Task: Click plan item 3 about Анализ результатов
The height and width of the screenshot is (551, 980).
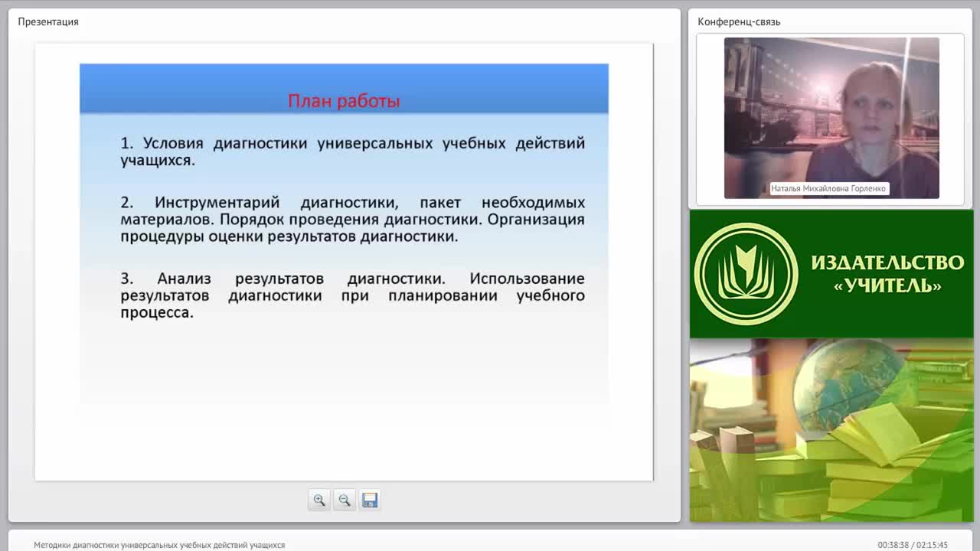Action: tap(353, 295)
